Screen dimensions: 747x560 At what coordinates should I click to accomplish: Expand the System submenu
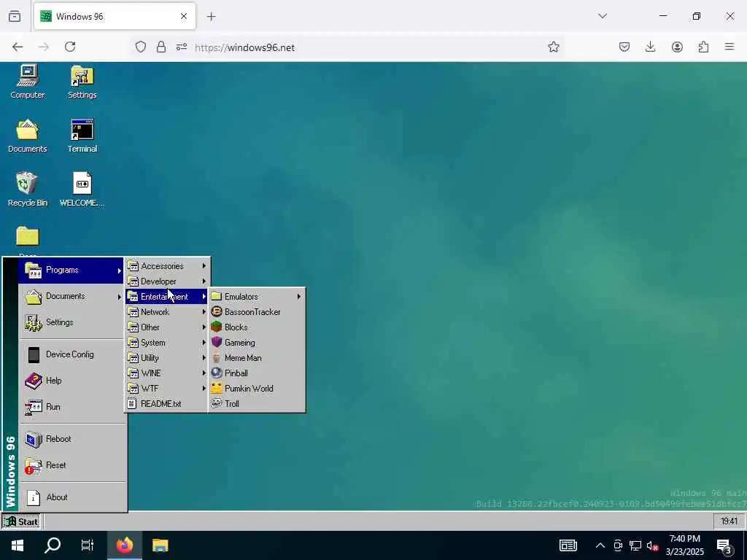[x=167, y=343]
